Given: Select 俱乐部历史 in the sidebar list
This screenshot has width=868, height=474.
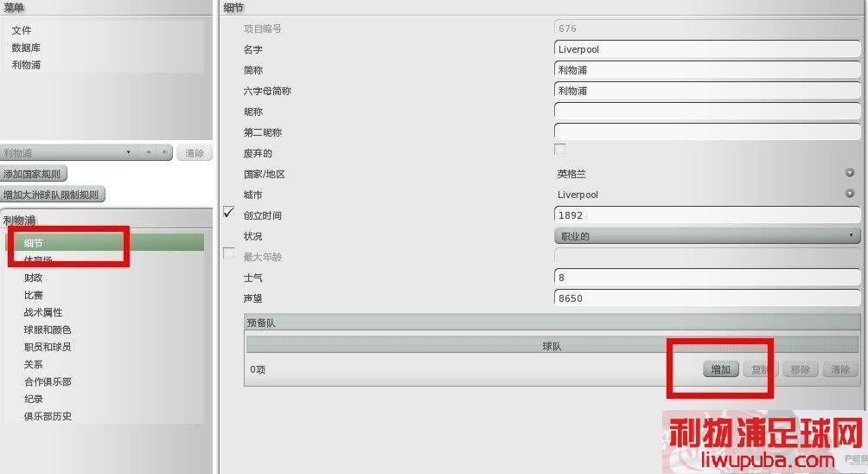Looking at the screenshot, I should pos(48,416).
